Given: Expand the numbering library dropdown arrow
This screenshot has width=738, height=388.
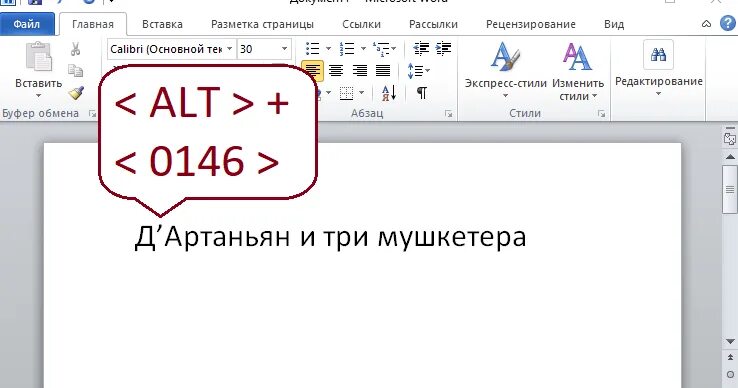Looking at the screenshot, I should pos(363,48).
